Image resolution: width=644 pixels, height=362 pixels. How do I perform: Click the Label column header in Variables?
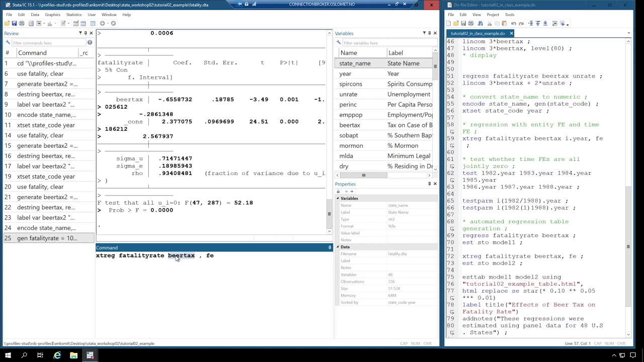[x=409, y=53]
